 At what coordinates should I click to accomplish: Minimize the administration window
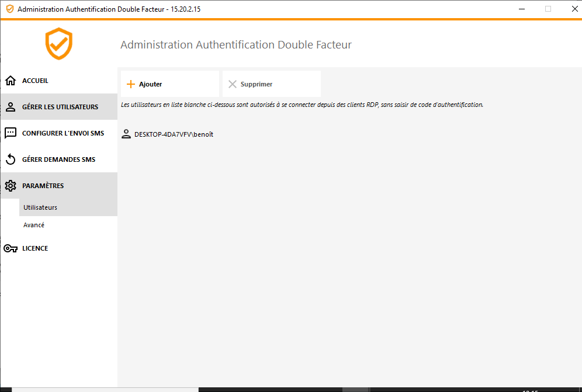click(x=522, y=9)
